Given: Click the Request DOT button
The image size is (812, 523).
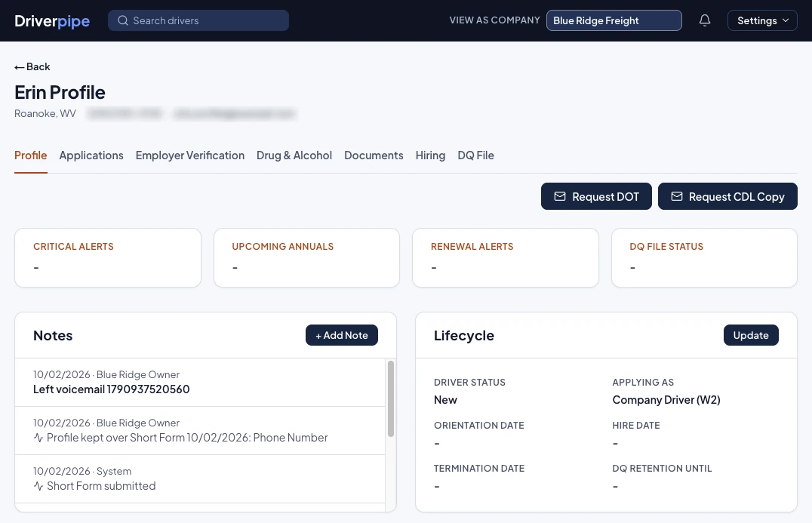Looking at the screenshot, I should pyautogui.click(x=596, y=196).
